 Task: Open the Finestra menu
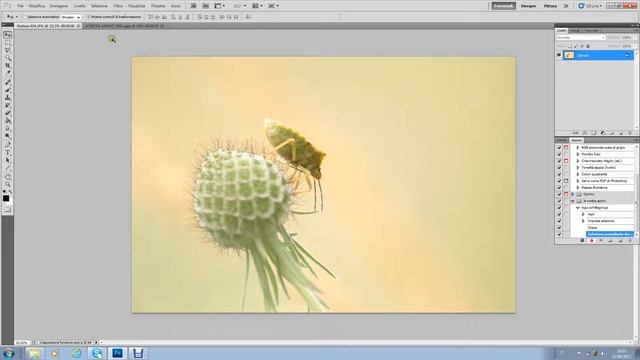pos(158,6)
